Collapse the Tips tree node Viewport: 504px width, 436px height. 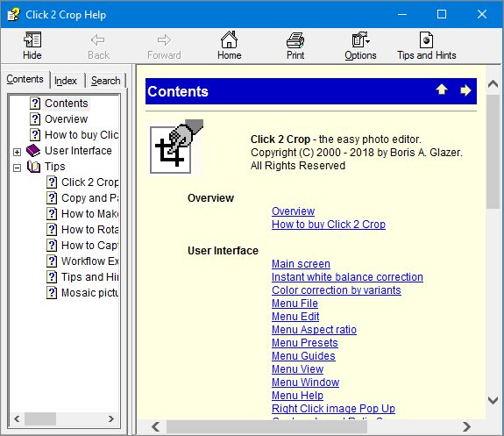click(x=17, y=168)
